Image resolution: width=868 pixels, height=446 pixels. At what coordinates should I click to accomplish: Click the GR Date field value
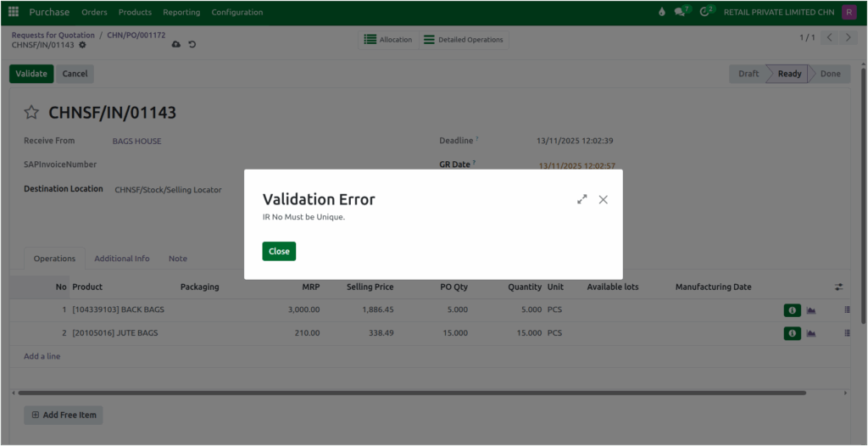pos(577,165)
